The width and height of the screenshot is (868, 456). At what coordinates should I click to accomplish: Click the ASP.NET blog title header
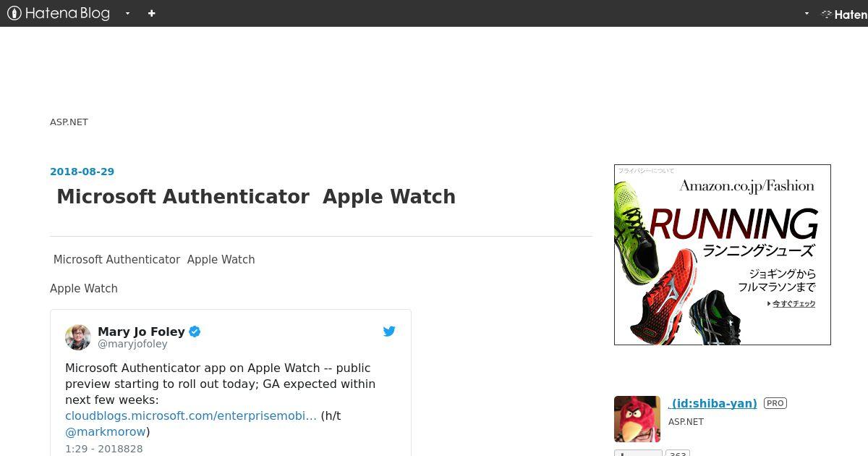click(x=69, y=122)
